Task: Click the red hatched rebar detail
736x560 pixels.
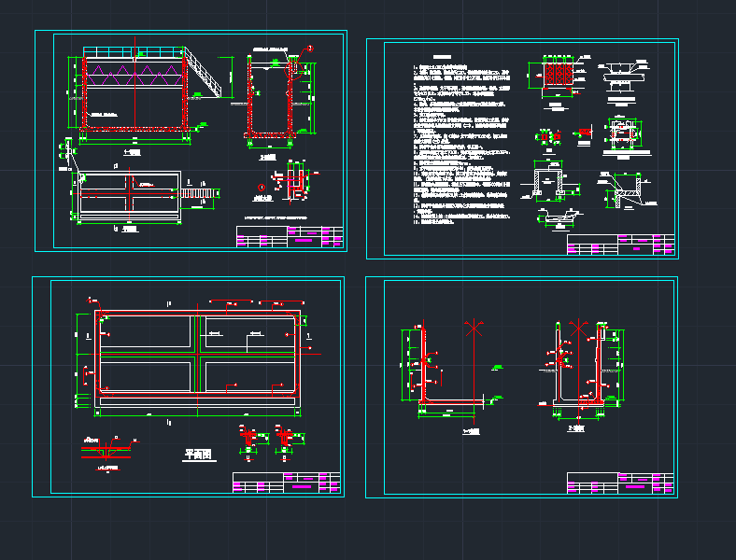Action: click(x=559, y=74)
